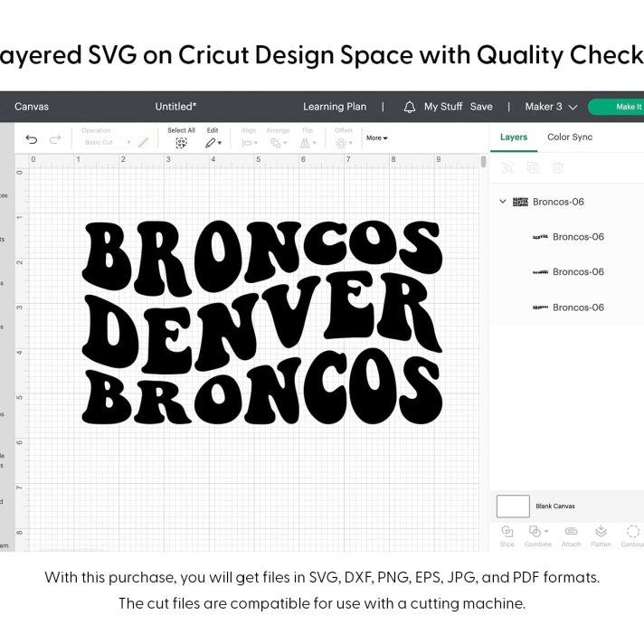
Task: Select the second Broncos-06 sublayer
Action: click(x=567, y=272)
